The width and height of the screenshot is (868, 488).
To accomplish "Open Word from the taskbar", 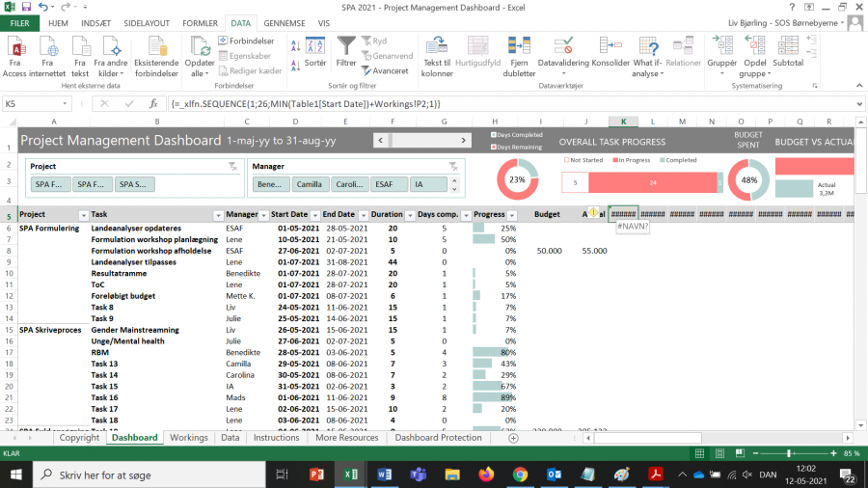I will pyautogui.click(x=385, y=474).
